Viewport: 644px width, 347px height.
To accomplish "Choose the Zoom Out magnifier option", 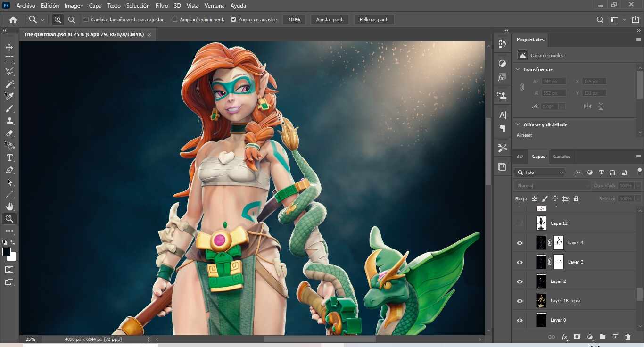I will [72, 20].
